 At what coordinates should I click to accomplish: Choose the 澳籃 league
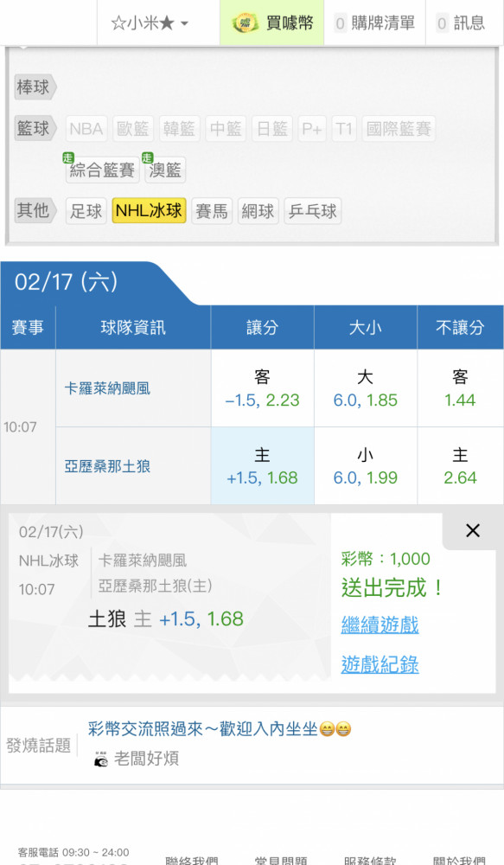(165, 170)
